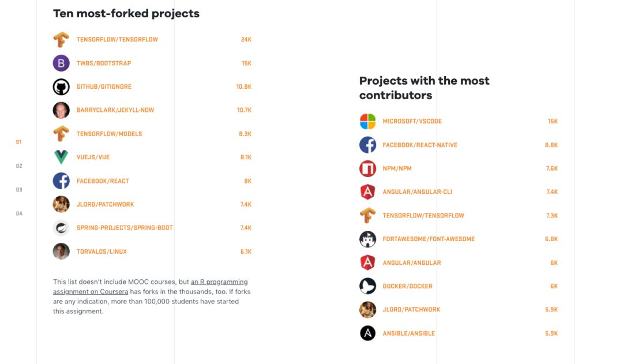Click the Docker whale icon
623x364 pixels.
coord(367,287)
